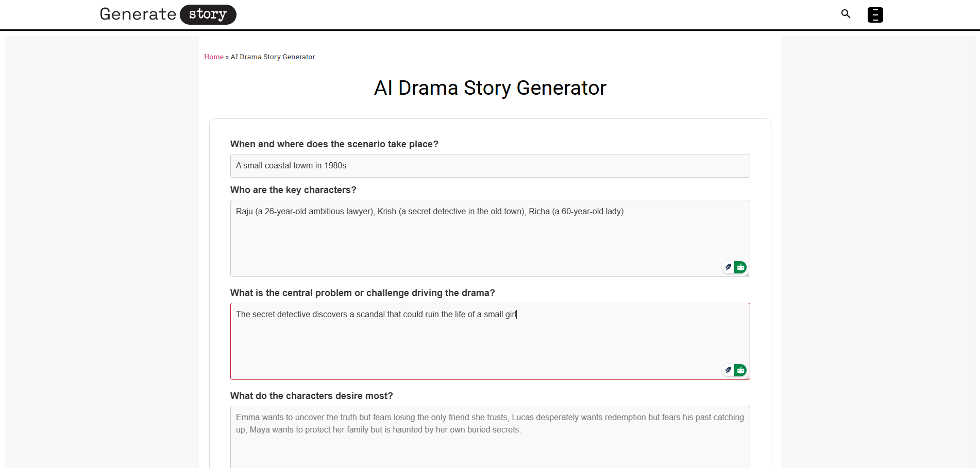Click the scenario text field with coastal town text
The height and width of the screenshot is (468, 980).
(489, 165)
